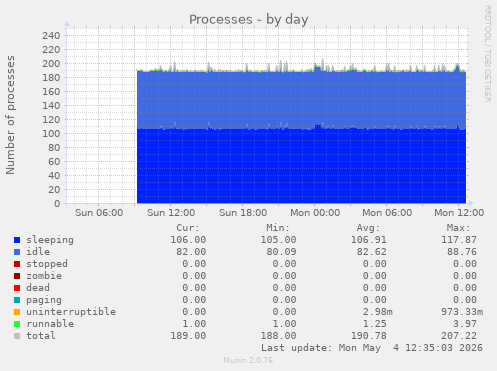This screenshot has width=497, height=371.
Task: Click total current value 189.00
Action: (x=188, y=336)
